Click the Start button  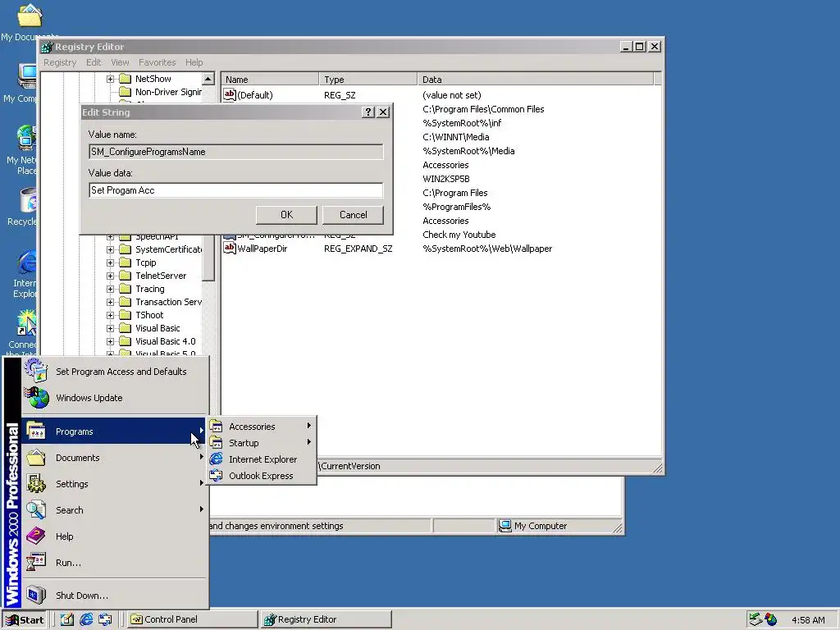click(x=25, y=620)
